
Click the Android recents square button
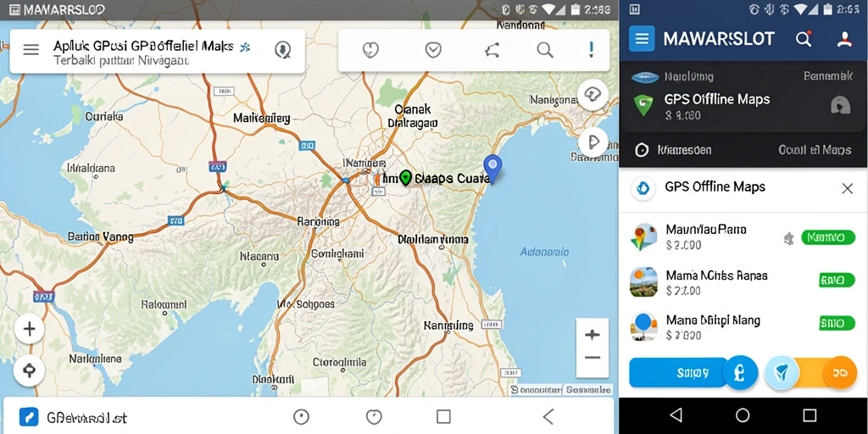[x=810, y=415]
